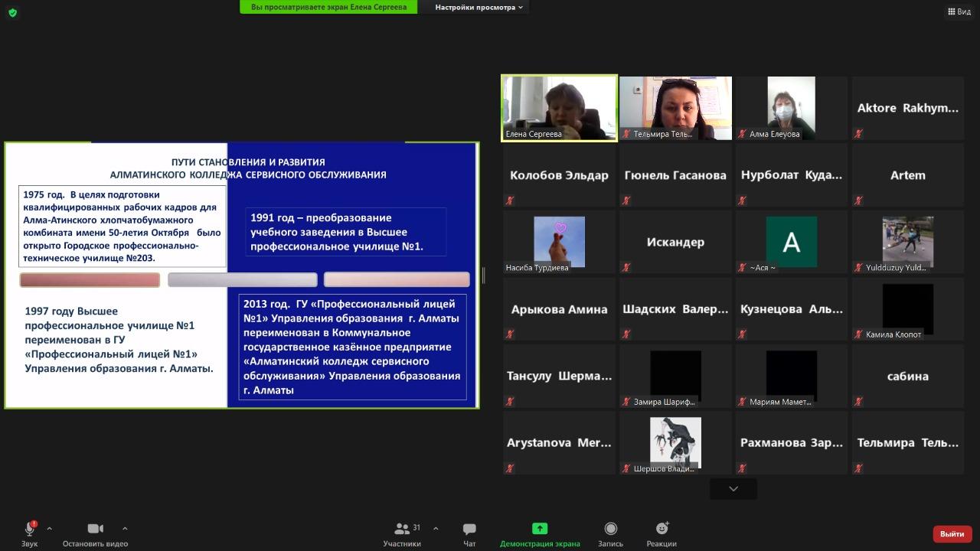Show more participants with down chevron
Image resolution: width=980 pixels, height=551 pixels.
733,488
